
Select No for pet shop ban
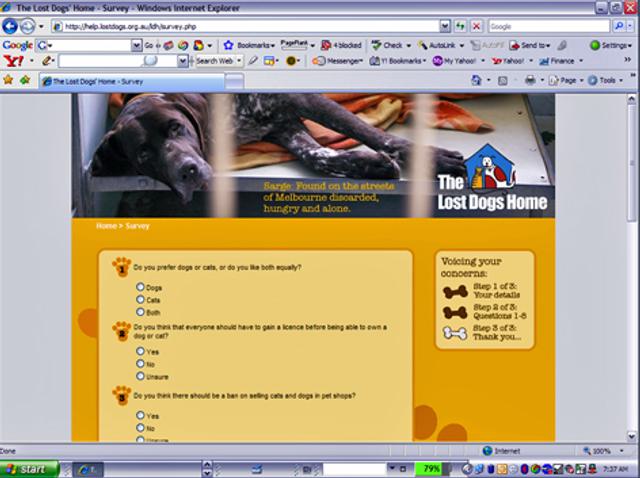tap(140, 428)
